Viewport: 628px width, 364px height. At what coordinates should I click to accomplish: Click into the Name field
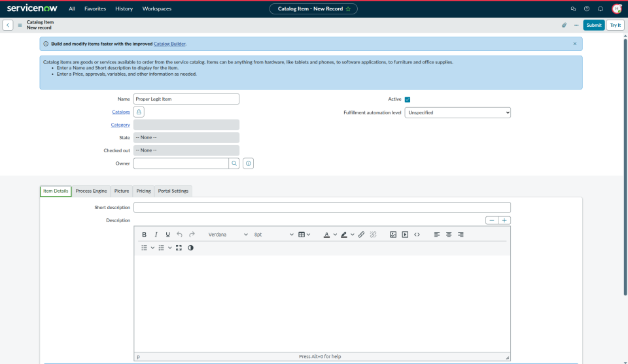[x=186, y=99]
